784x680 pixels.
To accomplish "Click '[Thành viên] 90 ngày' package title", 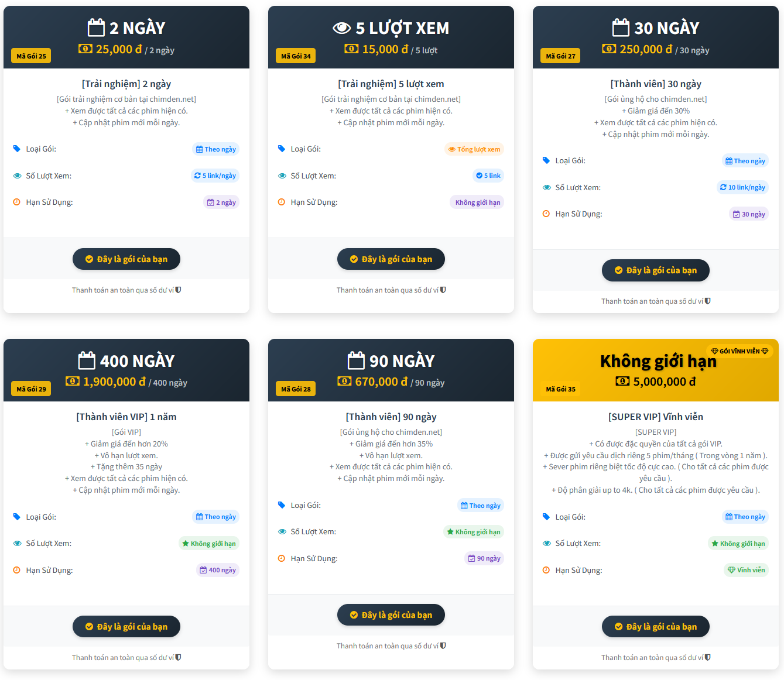I will click(x=391, y=417).
